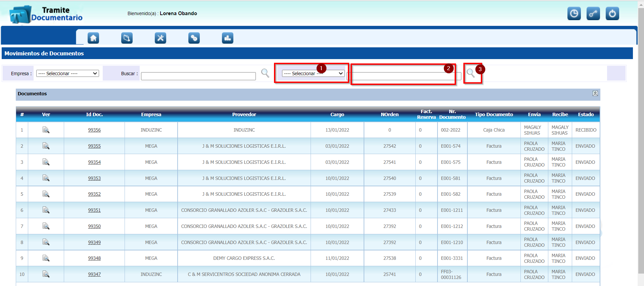Open document link 99349

(x=94, y=242)
